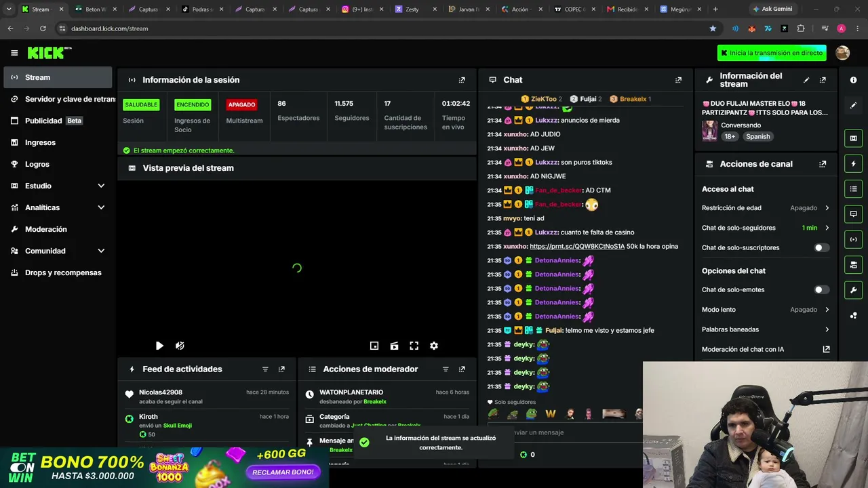This screenshot has width=868, height=488.
Task: Click the Kick logo
Action: point(49,53)
